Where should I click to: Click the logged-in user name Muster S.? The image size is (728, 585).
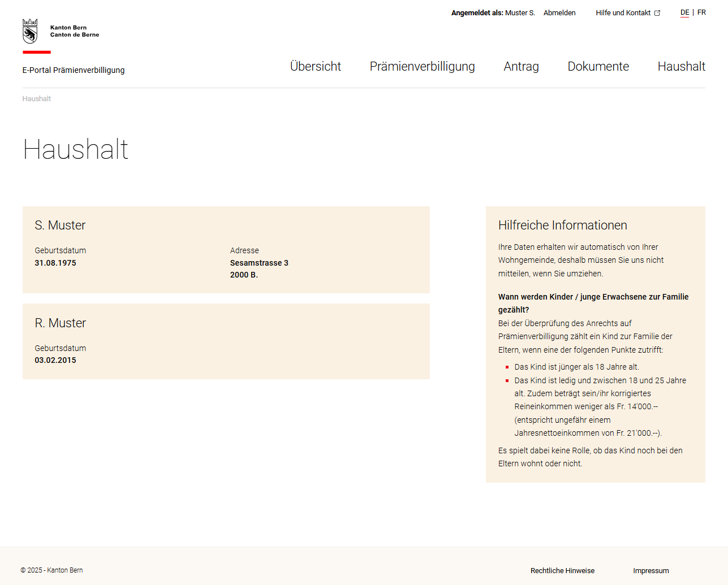[520, 12]
